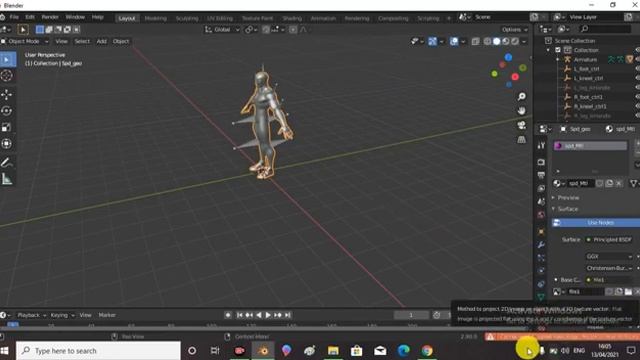Unlink the spd_Mtl material with X
This screenshot has height=360, width=640.
[619, 184]
